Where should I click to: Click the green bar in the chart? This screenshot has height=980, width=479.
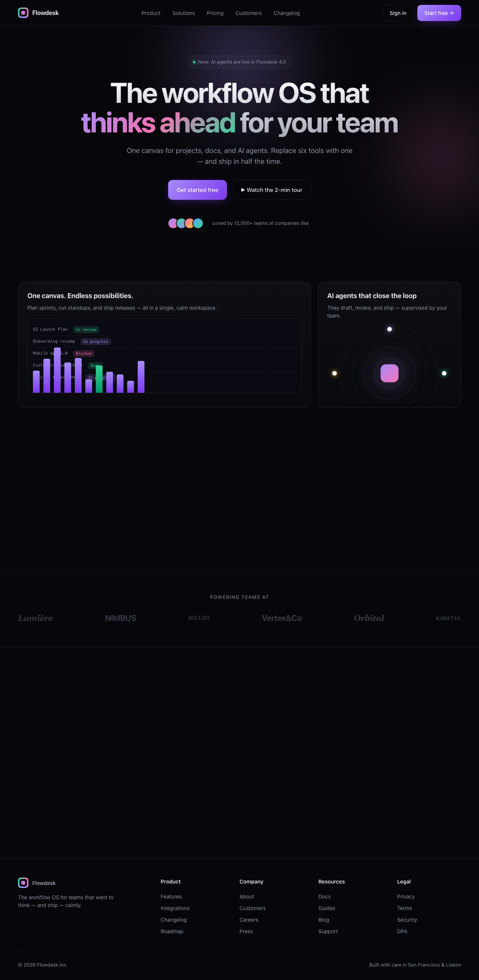[99, 379]
